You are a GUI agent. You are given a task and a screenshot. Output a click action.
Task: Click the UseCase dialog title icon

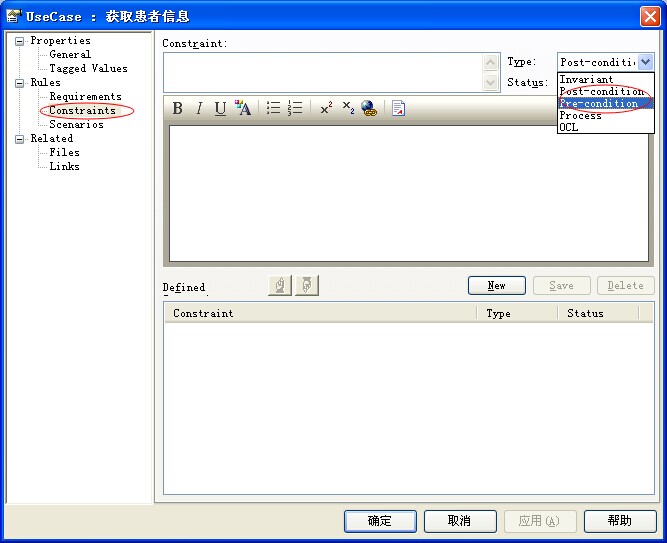click(x=14, y=16)
